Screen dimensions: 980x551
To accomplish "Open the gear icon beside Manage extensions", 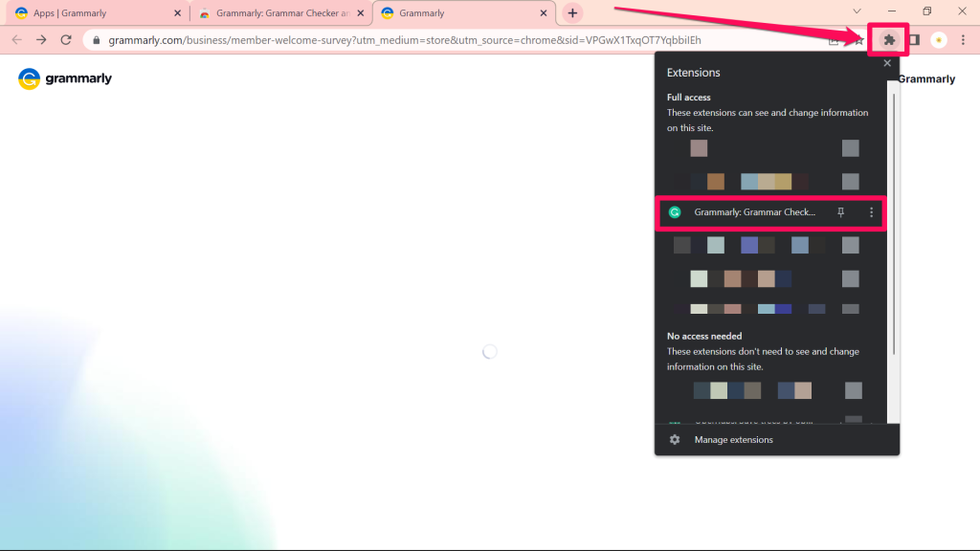I will 674,439.
